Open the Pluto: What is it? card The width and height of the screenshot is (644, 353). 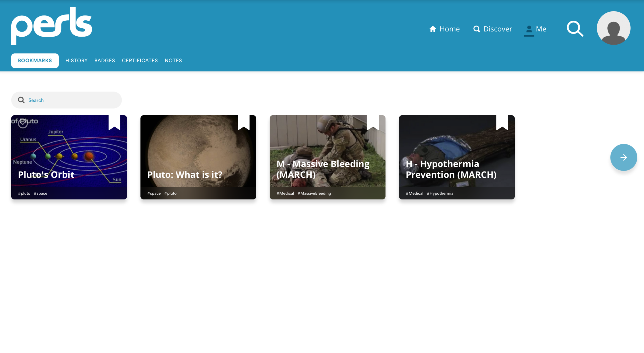point(198,157)
